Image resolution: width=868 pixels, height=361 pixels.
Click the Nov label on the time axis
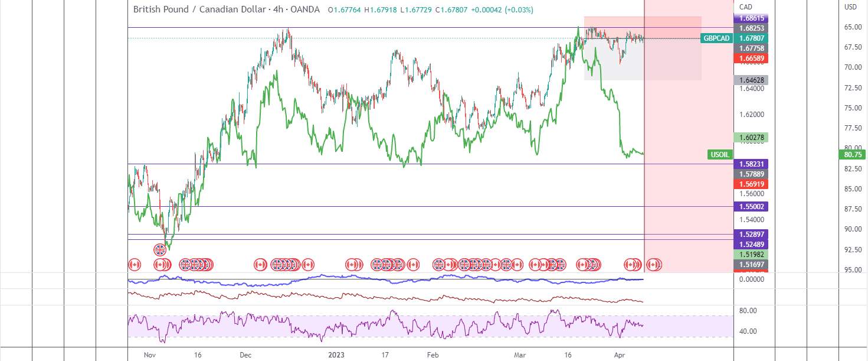(x=149, y=355)
